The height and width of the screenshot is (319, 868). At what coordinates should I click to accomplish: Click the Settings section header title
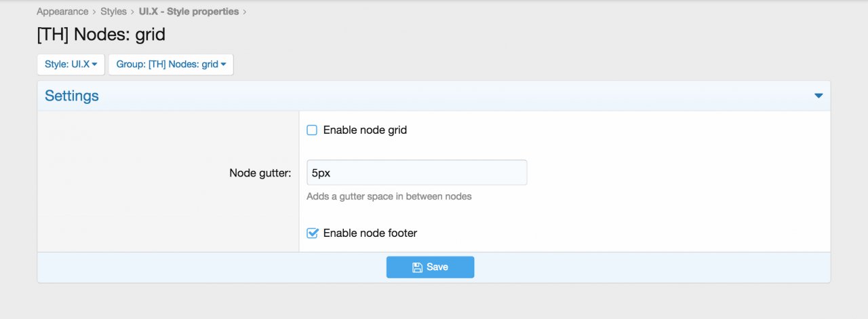click(x=72, y=96)
